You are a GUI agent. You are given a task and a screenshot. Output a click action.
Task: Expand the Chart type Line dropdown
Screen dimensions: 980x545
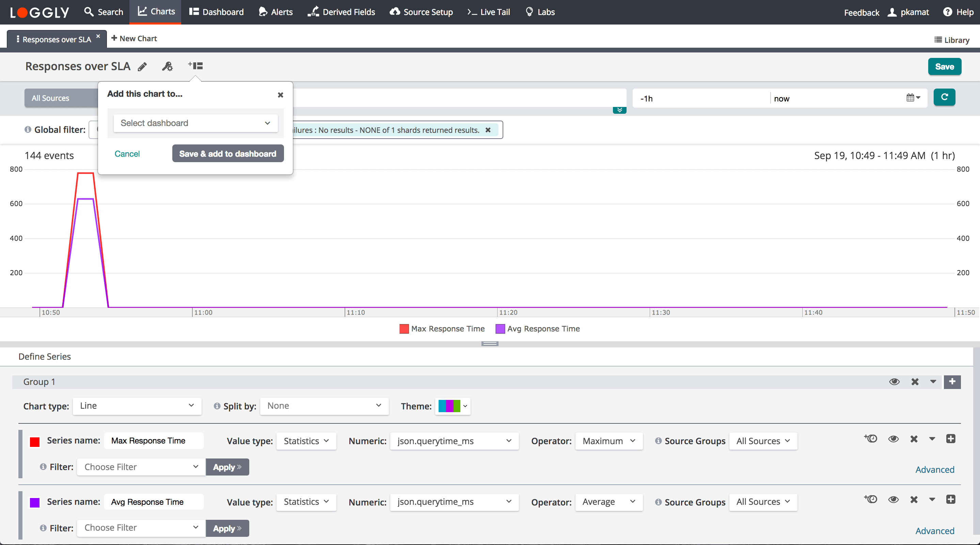click(137, 406)
